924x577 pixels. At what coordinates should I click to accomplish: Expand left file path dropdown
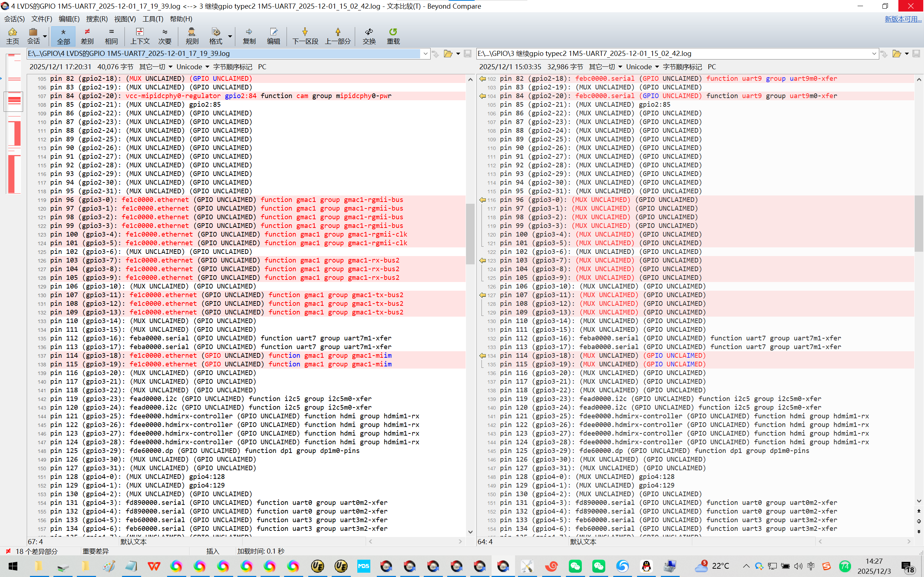(425, 54)
